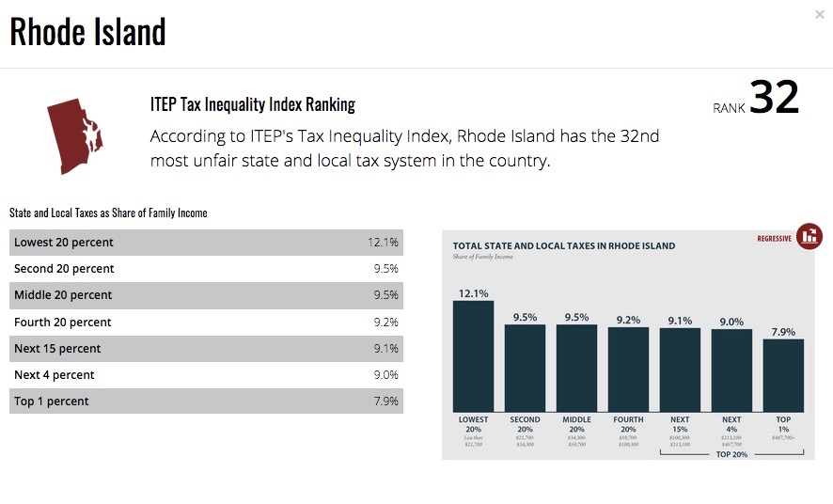
Task: Click the Middle 20% chart bar
Action: 576,368
